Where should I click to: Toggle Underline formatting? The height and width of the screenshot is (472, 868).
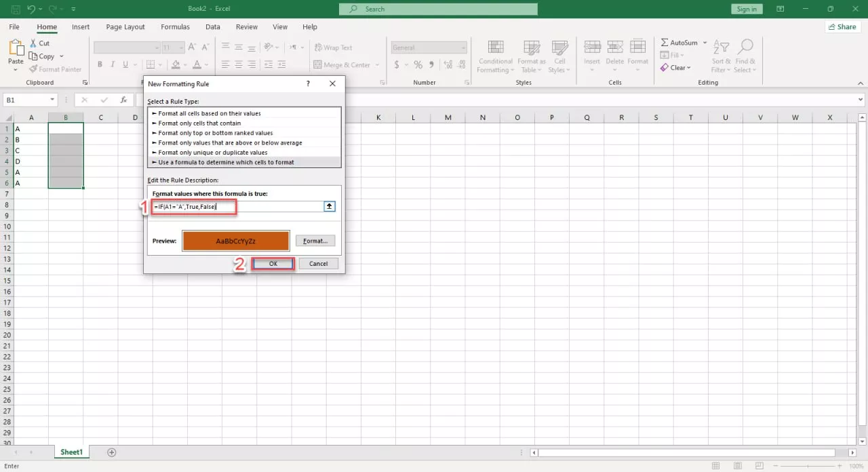pyautogui.click(x=125, y=65)
